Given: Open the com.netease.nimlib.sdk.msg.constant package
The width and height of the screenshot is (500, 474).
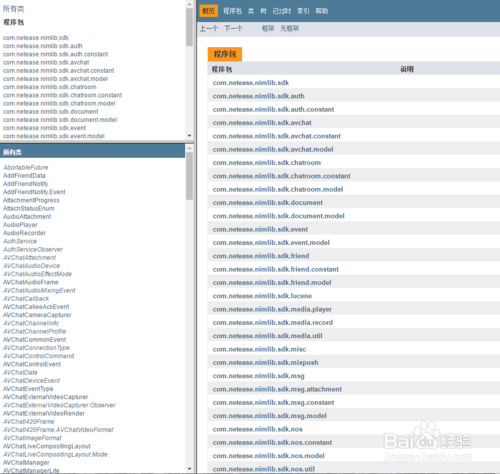Looking at the screenshot, I should (x=273, y=403).
